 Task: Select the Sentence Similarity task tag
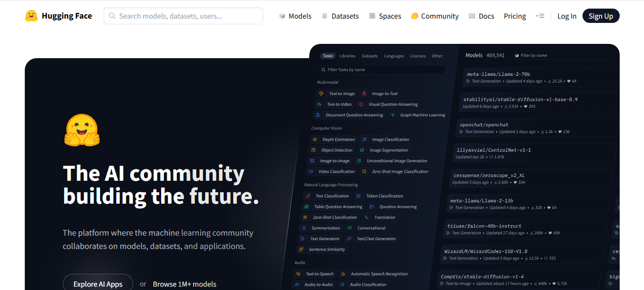point(322,249)
